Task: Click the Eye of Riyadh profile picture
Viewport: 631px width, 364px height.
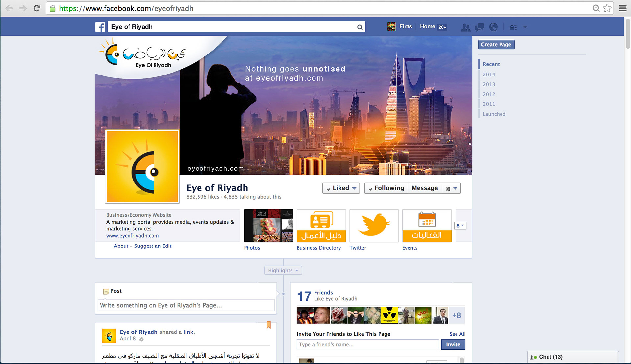Action: pos(143,166)
